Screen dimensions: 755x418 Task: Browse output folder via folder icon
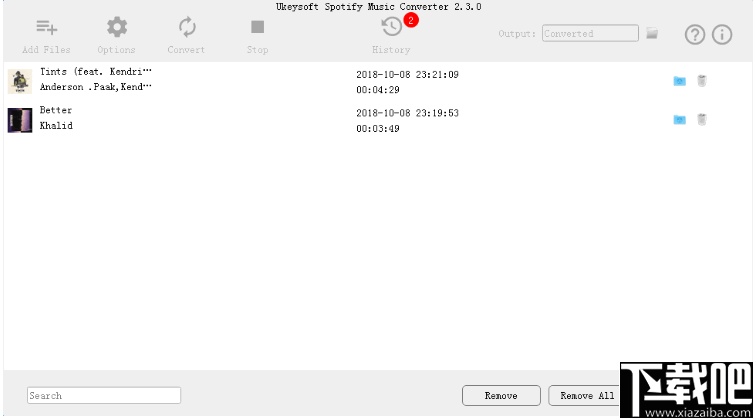652,33
